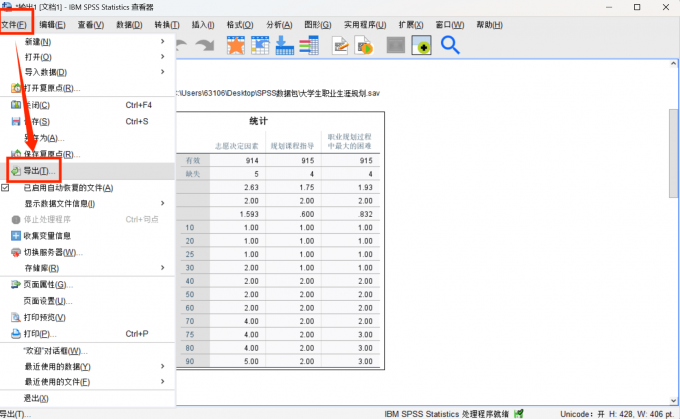Click the colored table grid toolbar icon

click(x=309, y=45)
